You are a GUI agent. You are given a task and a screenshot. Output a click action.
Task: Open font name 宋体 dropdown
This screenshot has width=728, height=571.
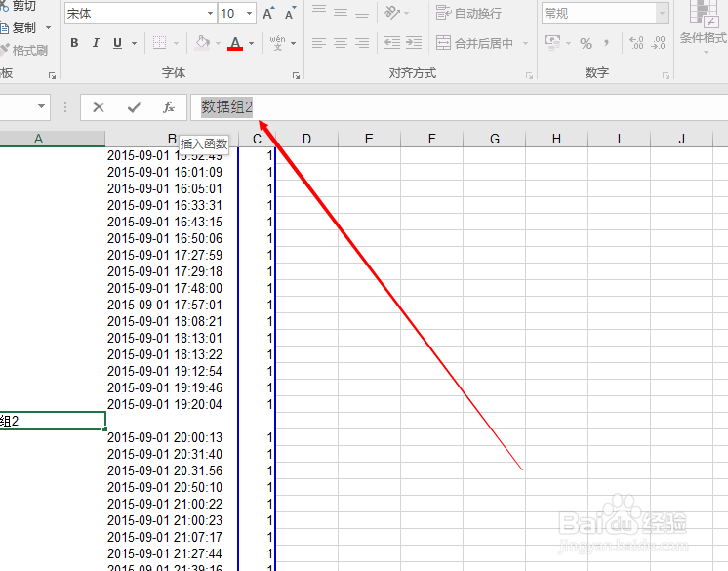point(211,14)
